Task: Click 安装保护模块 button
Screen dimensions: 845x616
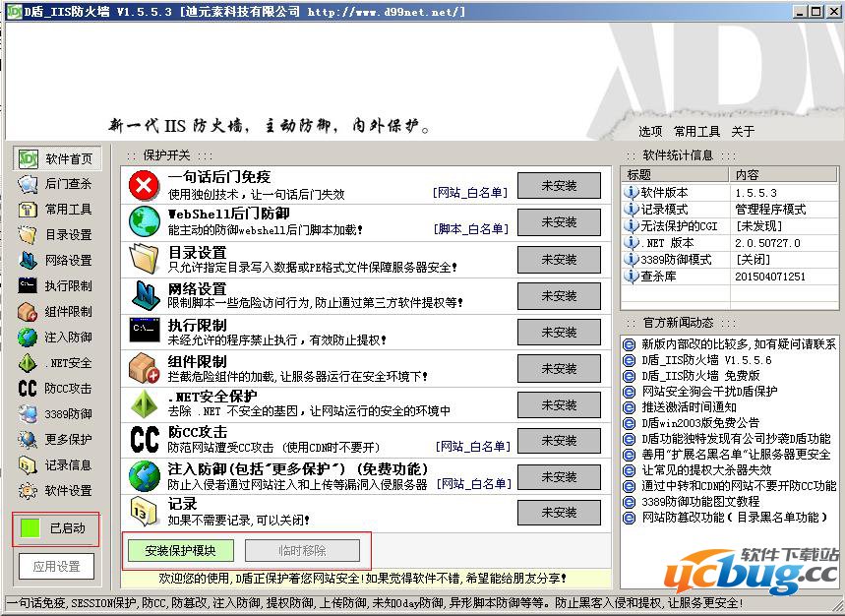Action: coord(181,551)
